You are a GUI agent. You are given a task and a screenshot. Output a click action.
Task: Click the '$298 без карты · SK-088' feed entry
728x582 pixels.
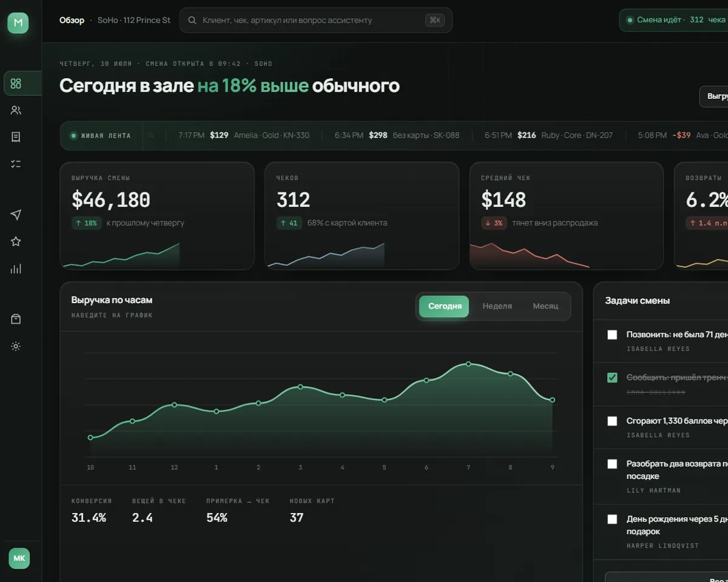coord(397,135)
